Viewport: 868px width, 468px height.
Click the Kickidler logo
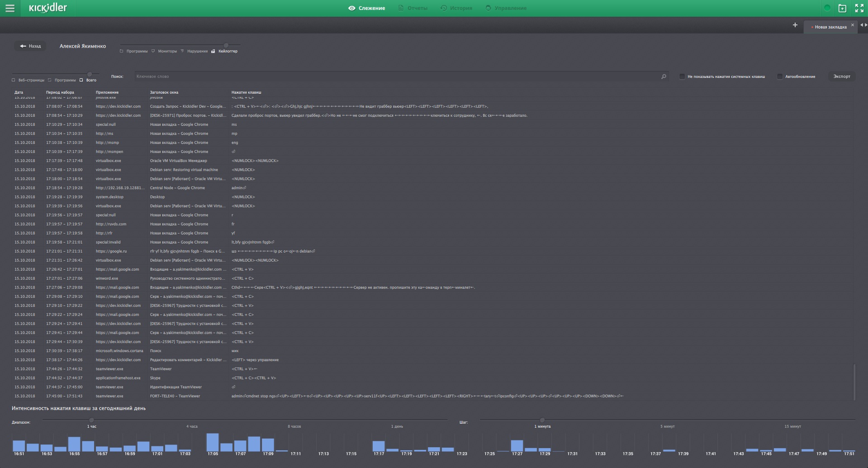click(48, 8)
